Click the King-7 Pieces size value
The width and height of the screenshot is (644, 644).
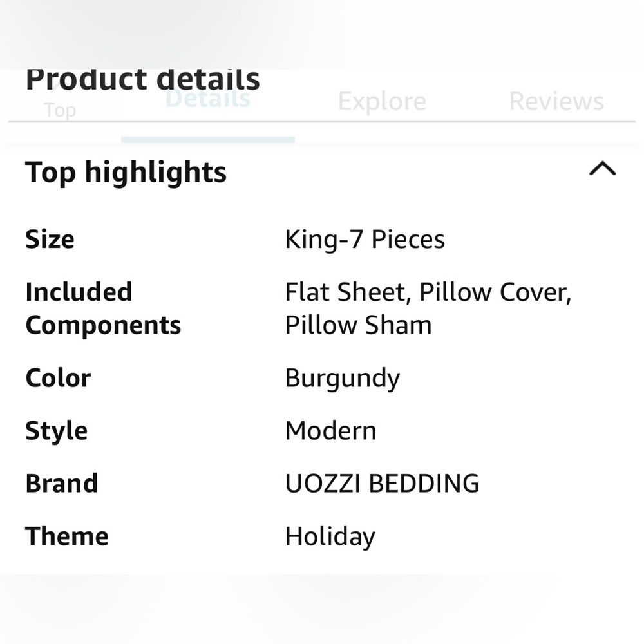tap(365, 238)
